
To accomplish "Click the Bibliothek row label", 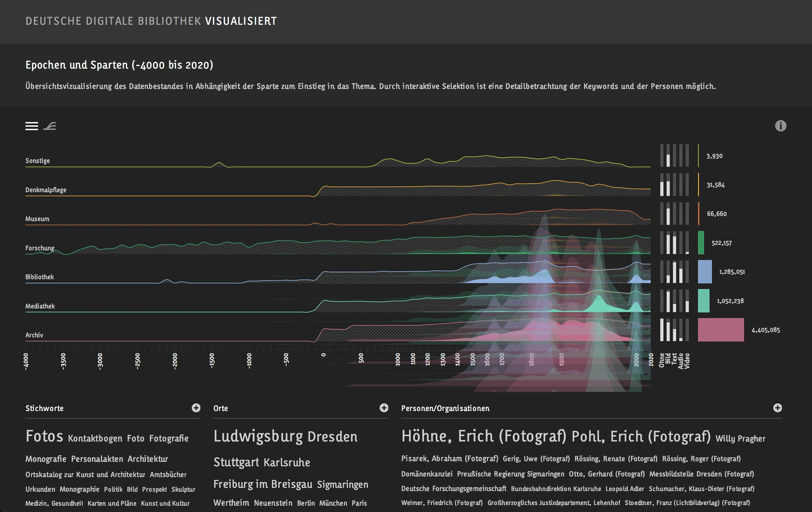I will [x=39, y=277].
